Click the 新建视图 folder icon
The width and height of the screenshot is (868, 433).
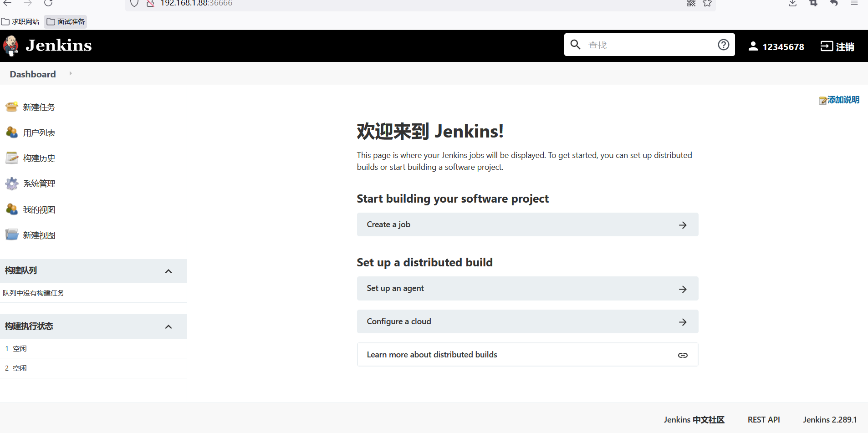click(x=12, y=235)
